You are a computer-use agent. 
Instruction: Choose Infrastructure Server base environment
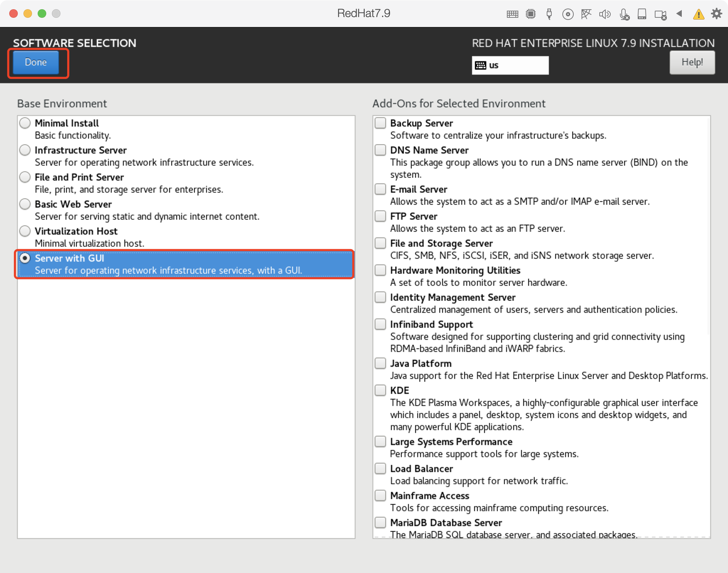click(x=25, y=150)
